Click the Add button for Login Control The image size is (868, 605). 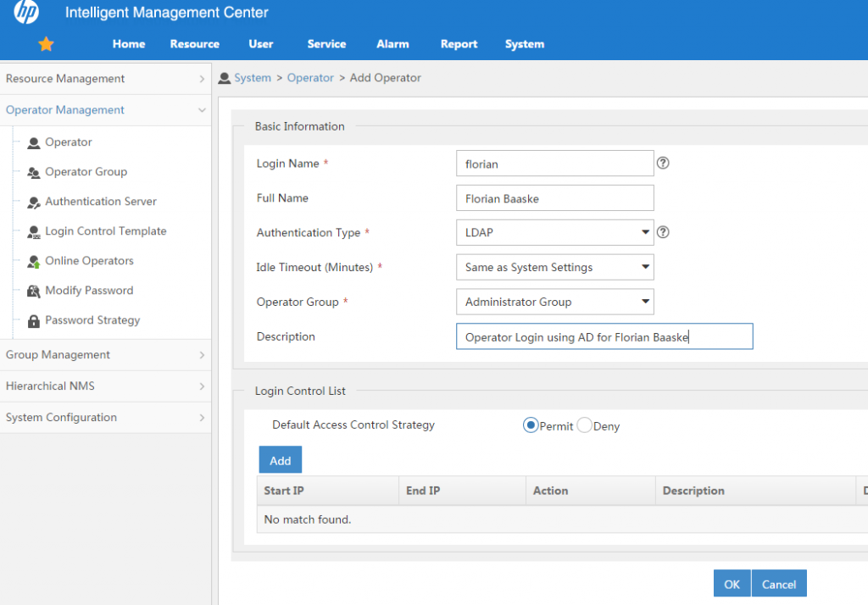280,459
